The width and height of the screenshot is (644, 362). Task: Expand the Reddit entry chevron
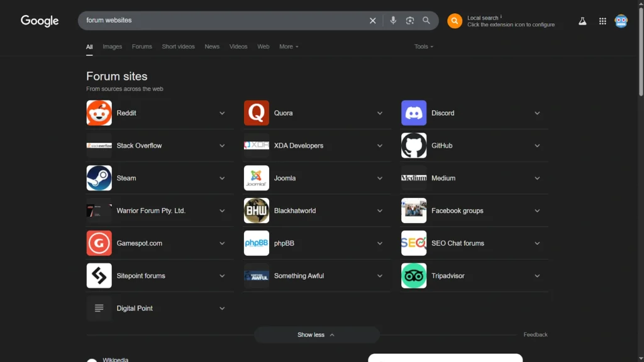[x=222, y=113]
